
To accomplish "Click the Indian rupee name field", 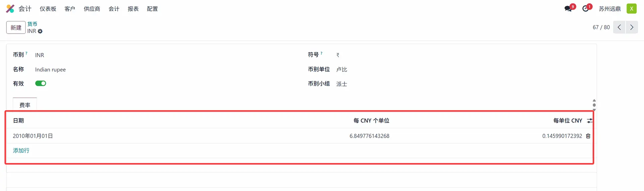I will tap(50, 69).
